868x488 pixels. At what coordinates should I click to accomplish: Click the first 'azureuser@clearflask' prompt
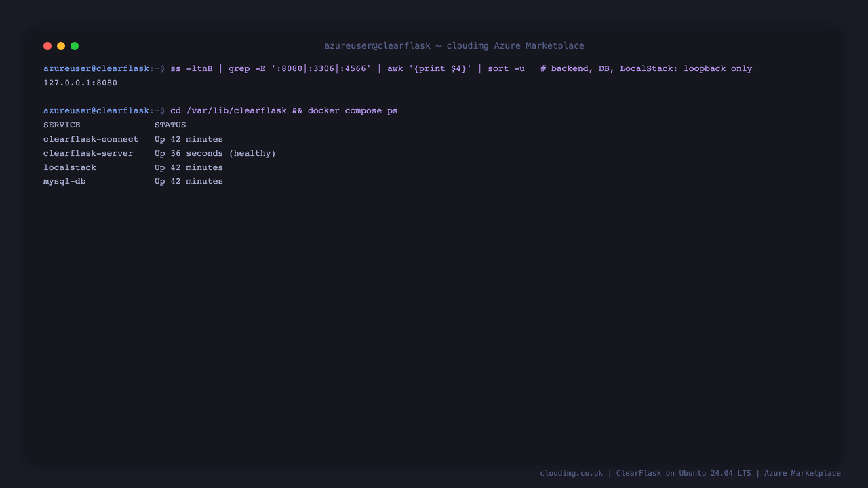coord(96,68)
